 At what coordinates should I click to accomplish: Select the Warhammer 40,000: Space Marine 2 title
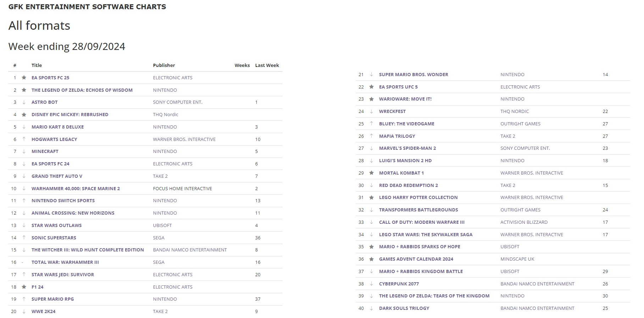pos(76,188)
